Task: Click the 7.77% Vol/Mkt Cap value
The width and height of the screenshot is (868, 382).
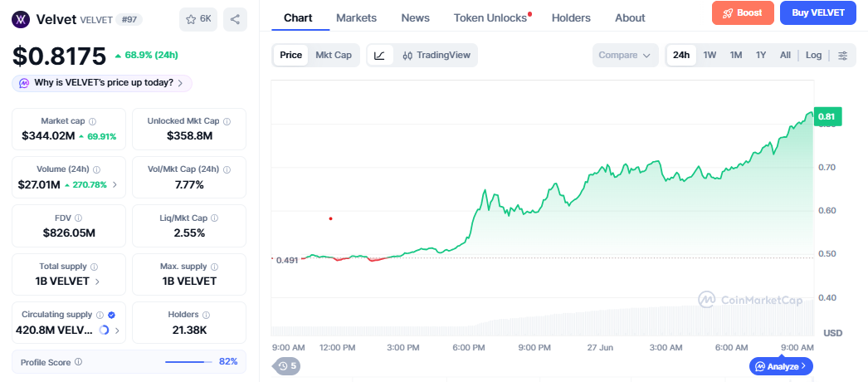Action: (189, 185)
